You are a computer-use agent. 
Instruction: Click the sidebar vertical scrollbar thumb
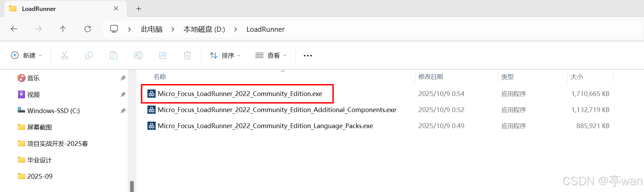132,187
